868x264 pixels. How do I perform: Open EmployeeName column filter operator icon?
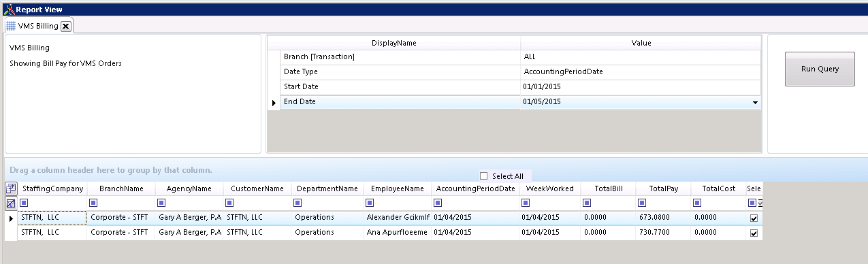point(369,203)
